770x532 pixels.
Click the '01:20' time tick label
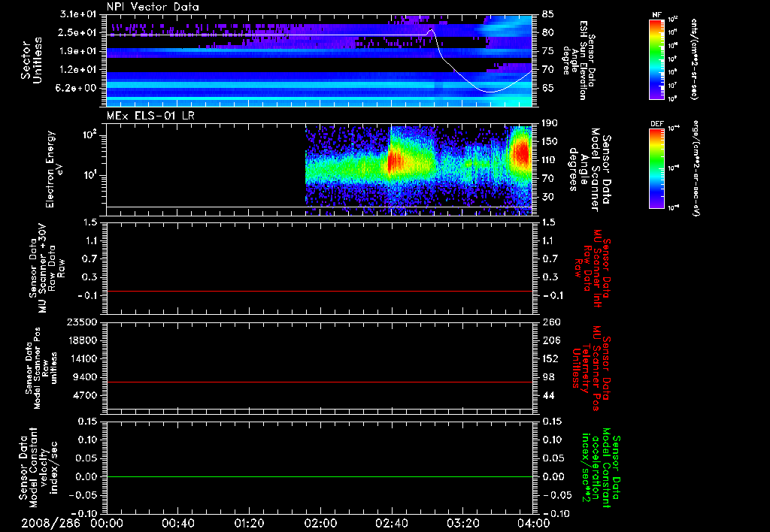[249, 523]
